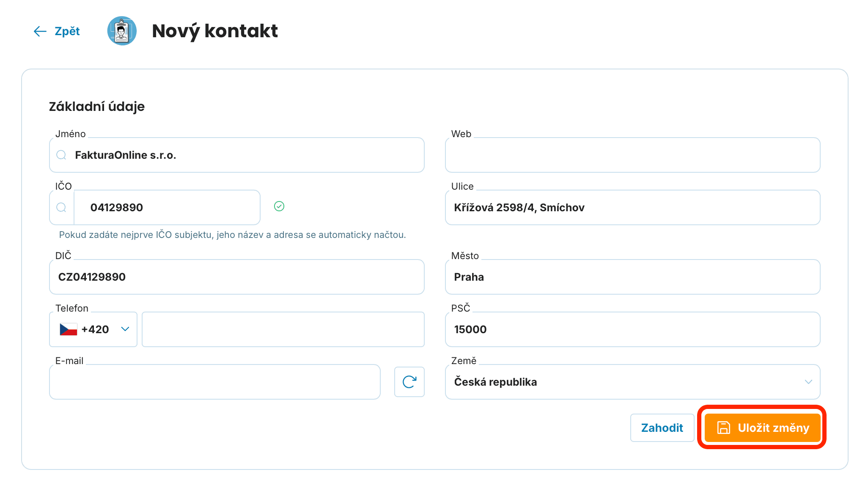The height and width of the screenshot is (486, 868).
Task: Click the PSČ field showing 15000
Action: pos(633,329)
